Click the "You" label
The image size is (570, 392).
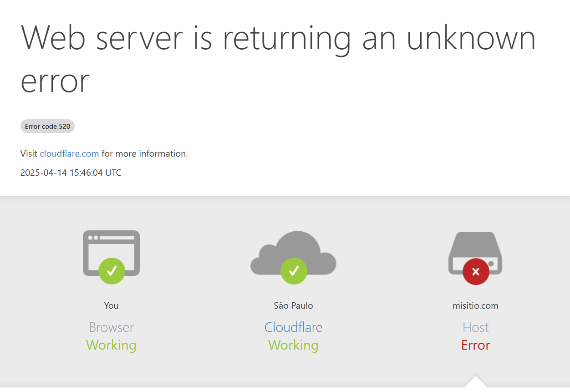(x=111, y=305)
